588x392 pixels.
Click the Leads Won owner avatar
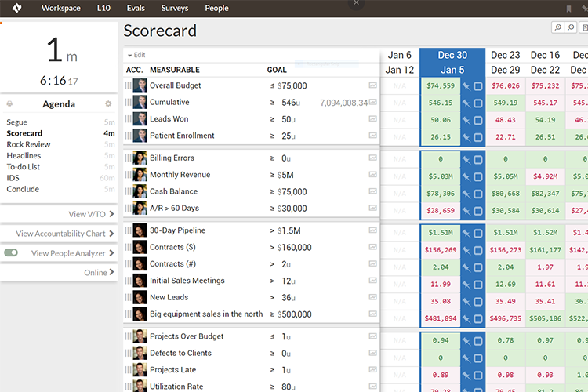(140, 119)
